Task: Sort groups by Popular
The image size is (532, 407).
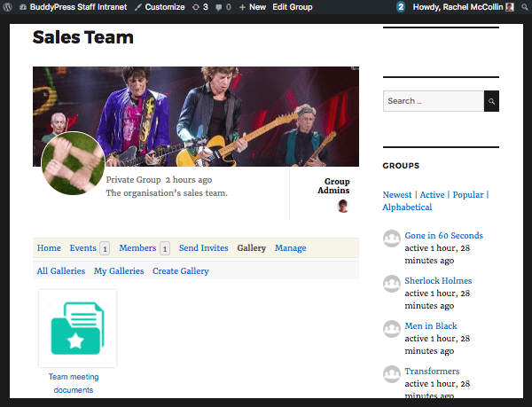Action: (468, 195)
